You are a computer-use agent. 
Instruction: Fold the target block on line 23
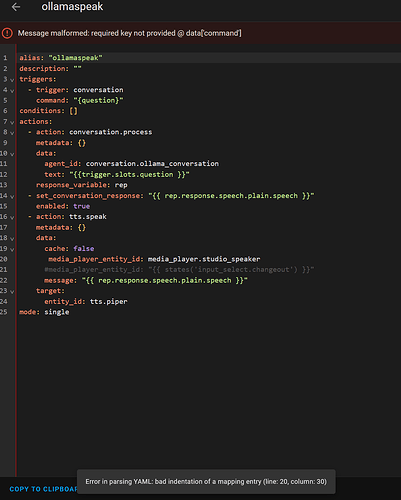point(12,292)
